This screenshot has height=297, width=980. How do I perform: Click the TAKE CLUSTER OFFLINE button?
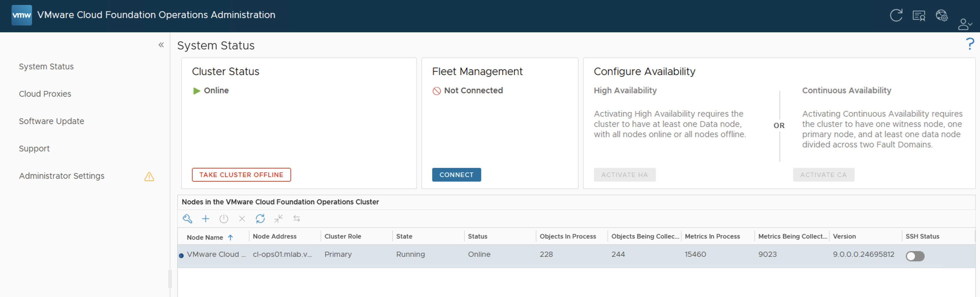tap(241, 175)
